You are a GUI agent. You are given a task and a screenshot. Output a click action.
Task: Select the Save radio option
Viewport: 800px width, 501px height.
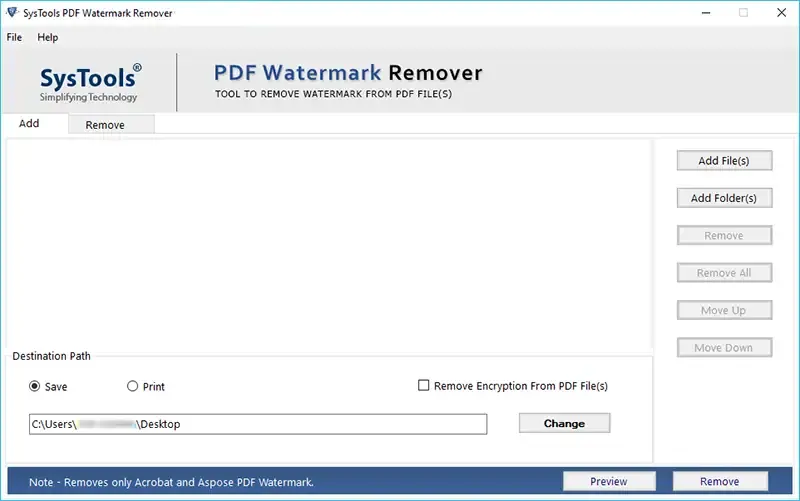(x=34, y=386)
